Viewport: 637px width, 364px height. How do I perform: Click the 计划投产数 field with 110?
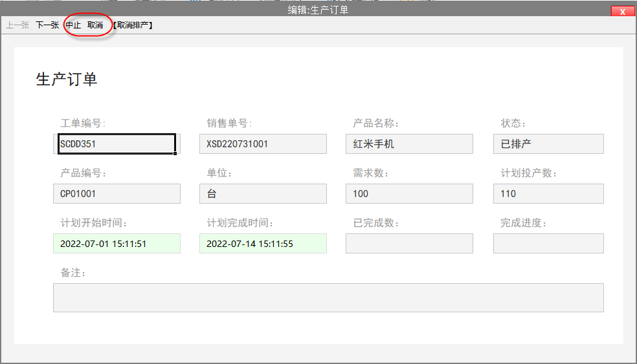pyautogui.click(x=548, y=193)
